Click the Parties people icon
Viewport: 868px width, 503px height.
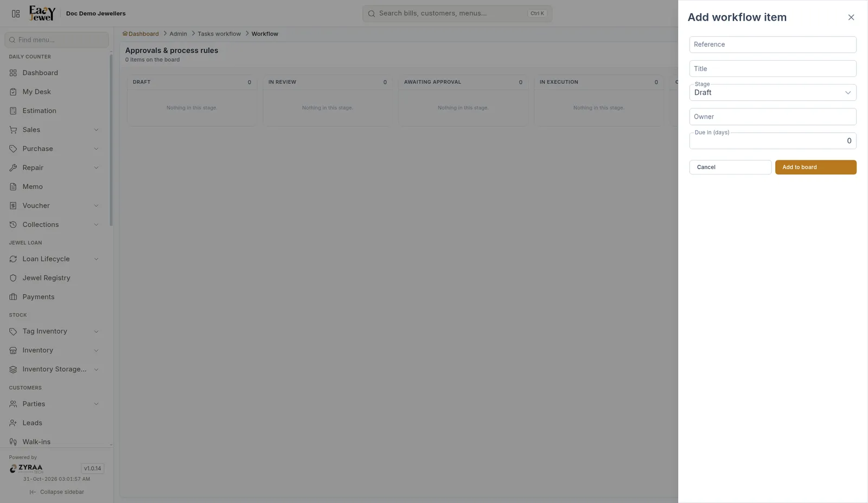click(13, 404)
